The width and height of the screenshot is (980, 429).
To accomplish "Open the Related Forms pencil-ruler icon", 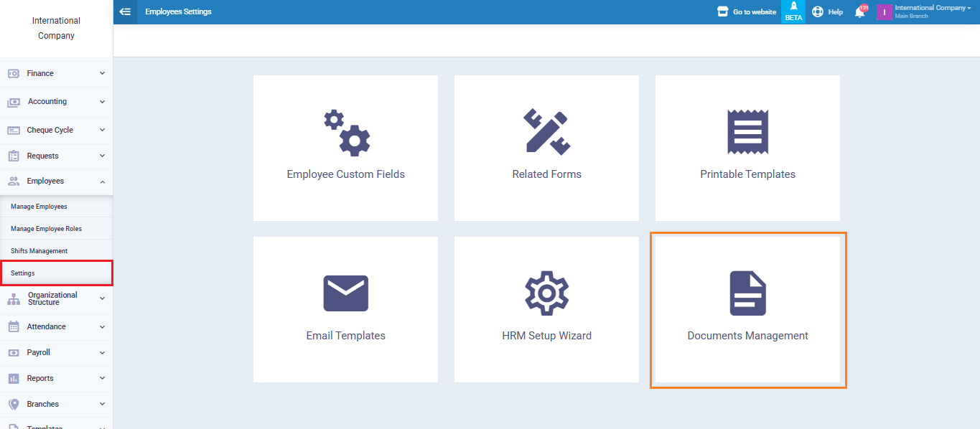I will (546, 132).
